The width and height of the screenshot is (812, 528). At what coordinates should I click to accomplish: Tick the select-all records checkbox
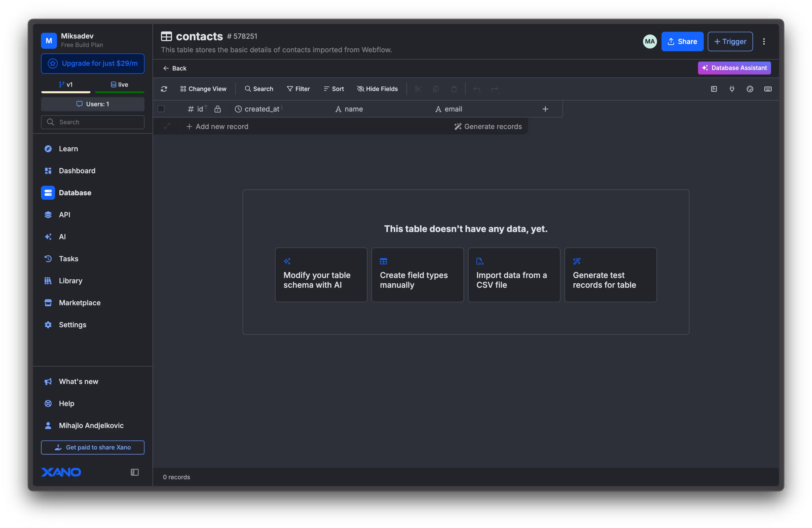click(x=161, y=109)
